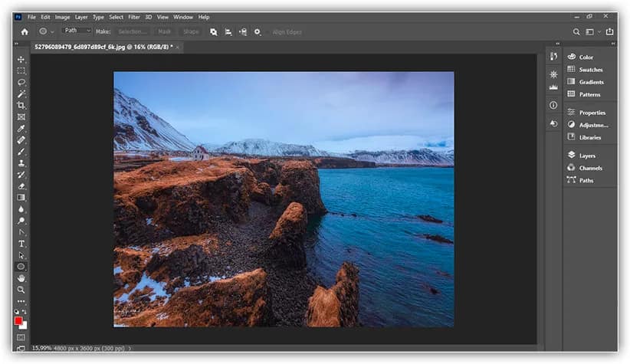Select the Hand tool
The height and width of the screenshot is (364, 630).
coord(21,278)
